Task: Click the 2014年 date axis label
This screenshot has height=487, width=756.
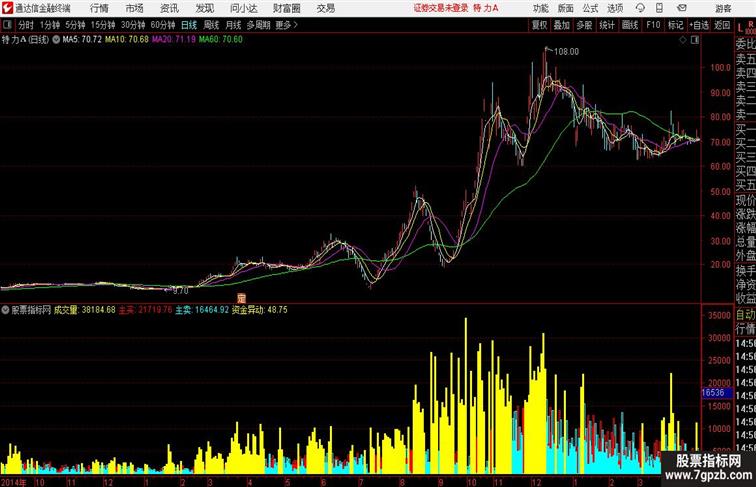Action: (x=14, y=482)
